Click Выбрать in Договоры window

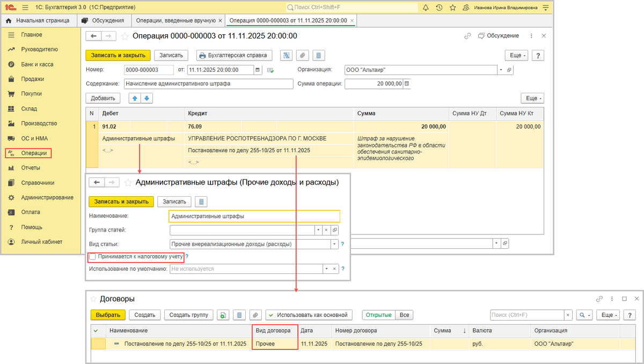pos(108,315)
